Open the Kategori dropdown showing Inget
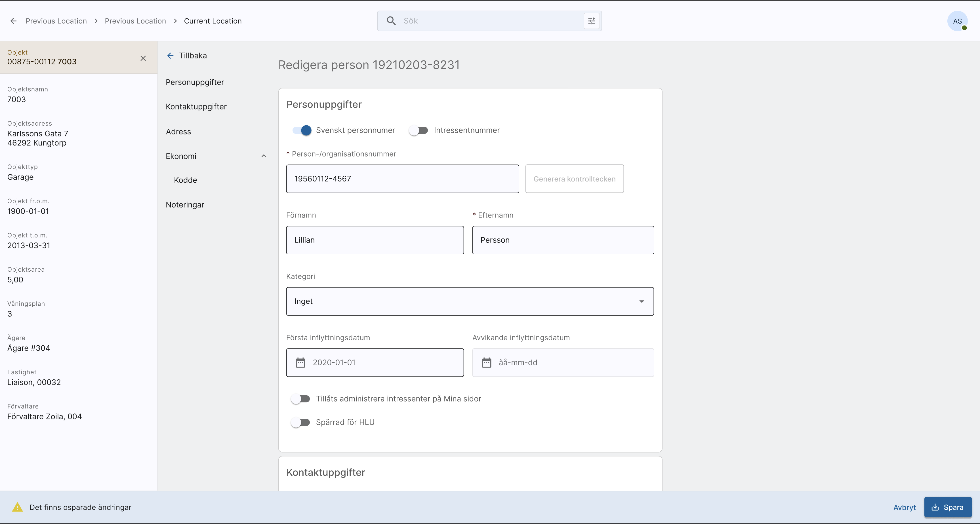This screenshot has width=980, height=524. coord(470,301)
